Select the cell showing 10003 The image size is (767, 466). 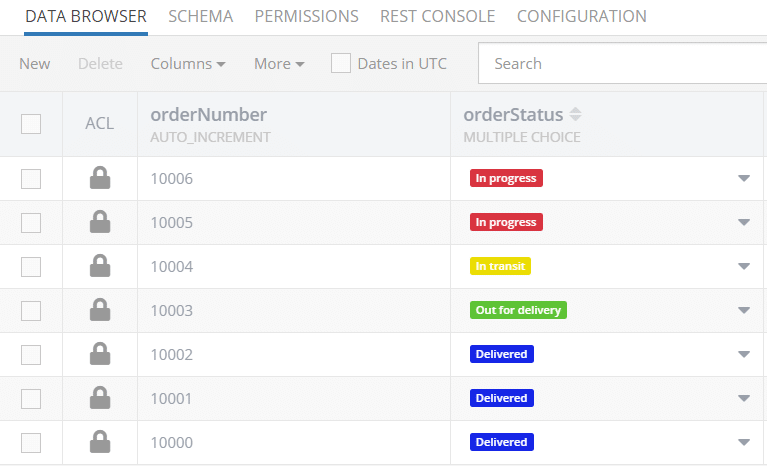(x=294, y=311)
